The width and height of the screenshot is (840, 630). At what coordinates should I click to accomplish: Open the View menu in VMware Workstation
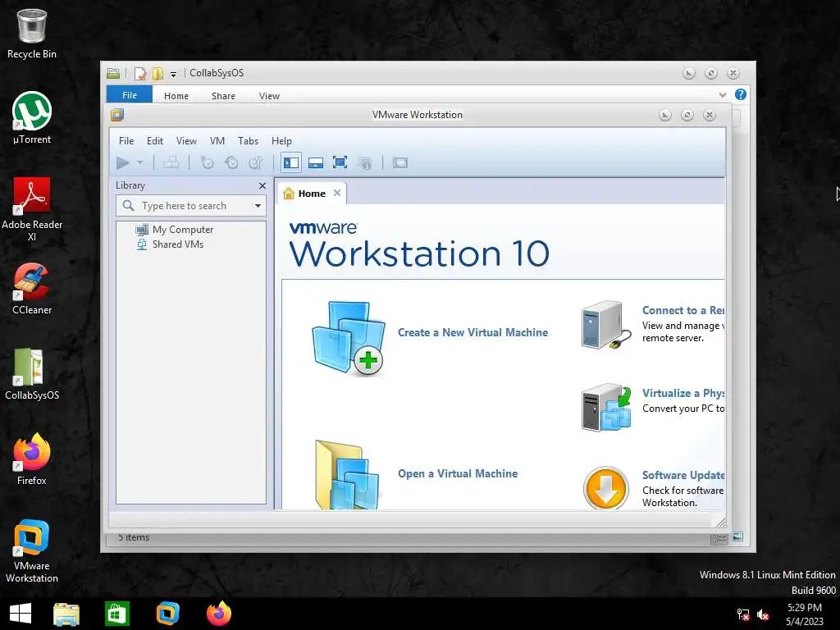pyautogui.click(x=186, y=141)
